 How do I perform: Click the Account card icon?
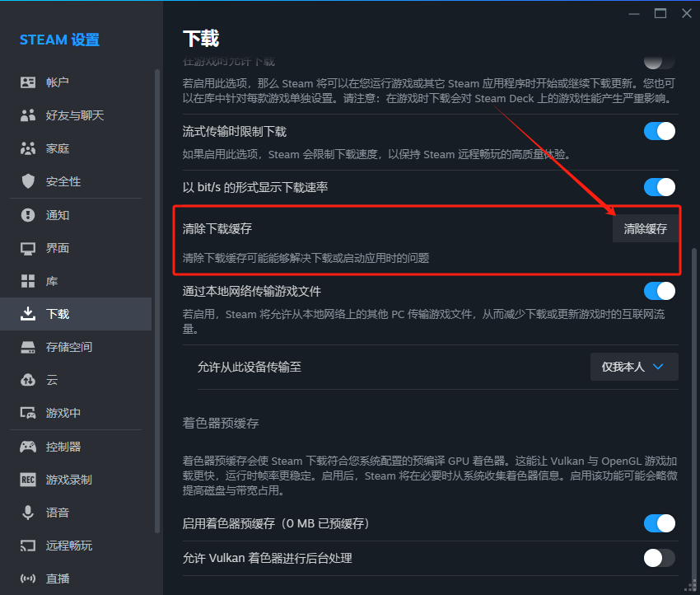28,82
